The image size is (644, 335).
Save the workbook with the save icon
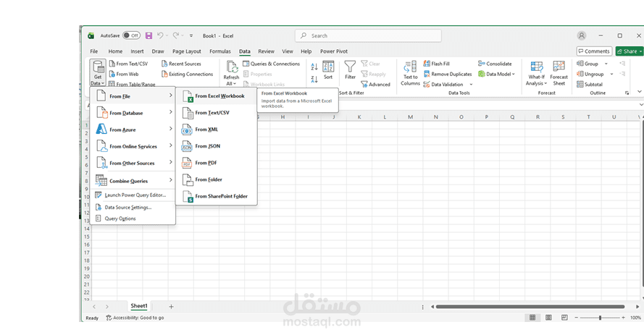click(149, 35)
